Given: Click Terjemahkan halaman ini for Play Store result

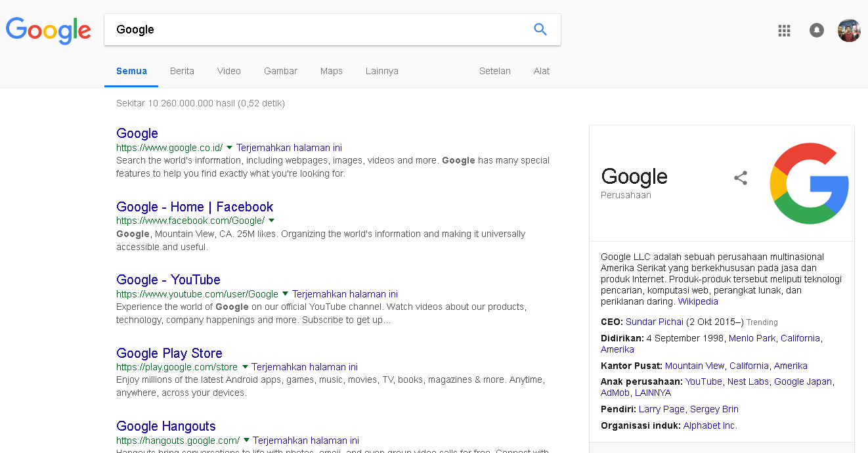Looking at the screenshot, I should [305, 367].
